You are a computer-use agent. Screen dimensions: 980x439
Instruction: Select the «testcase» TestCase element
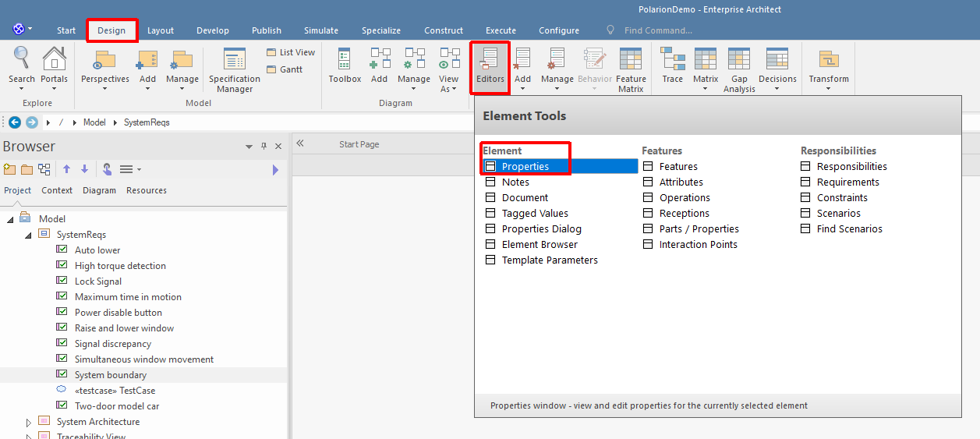[x=115, y=391]
